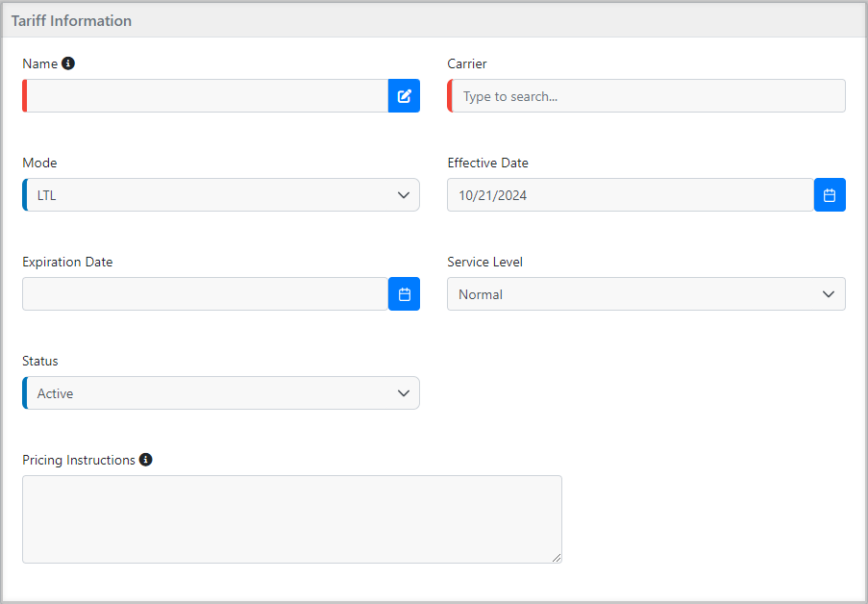
Task: Expand the Status dropdown showing Active
Action: (221, 393)
